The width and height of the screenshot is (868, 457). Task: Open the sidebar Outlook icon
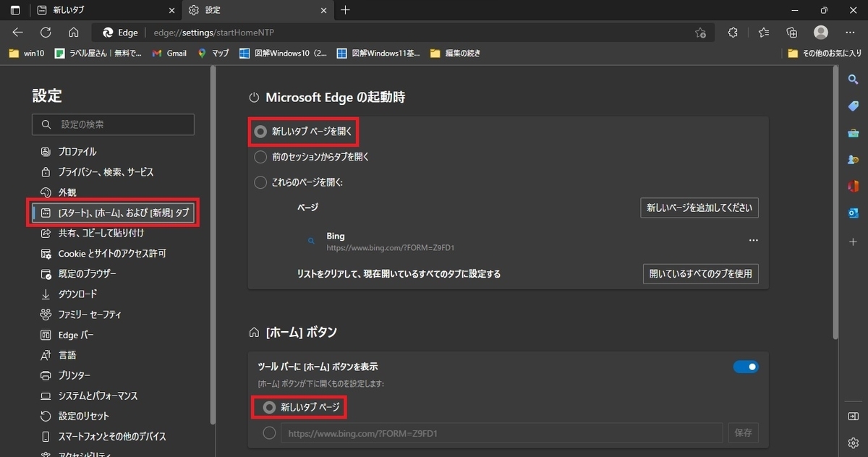coord(853,213)
